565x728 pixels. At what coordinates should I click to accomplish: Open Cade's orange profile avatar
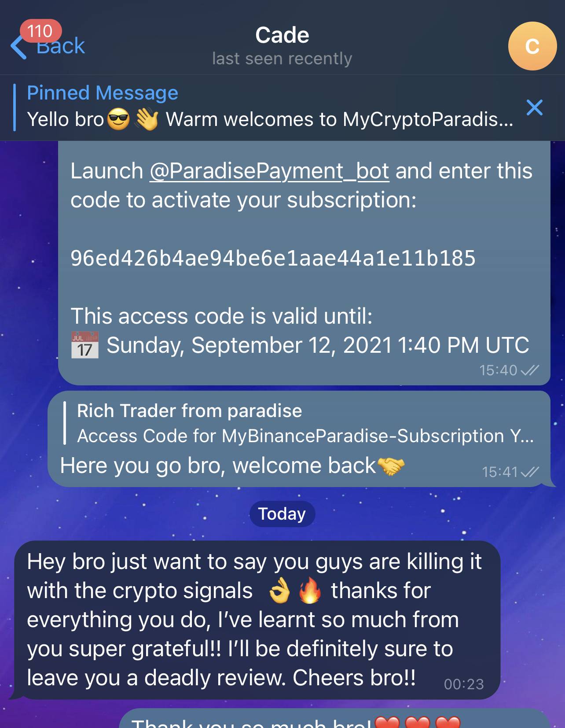(x=532, y=46)
